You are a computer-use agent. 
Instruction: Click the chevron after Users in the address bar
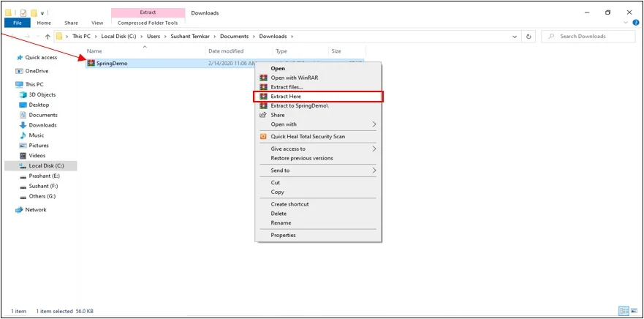[x=165, y=36]
